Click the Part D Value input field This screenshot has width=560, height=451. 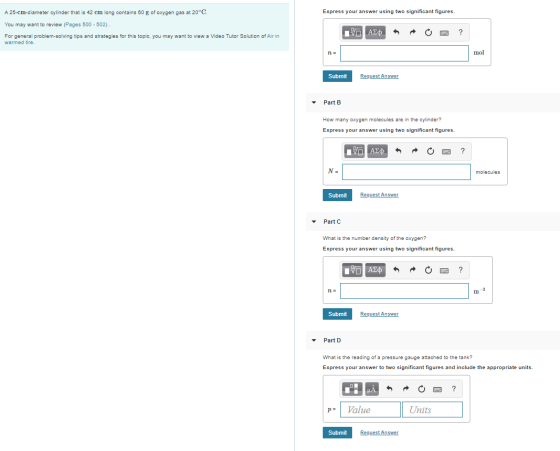click(370, 410)
